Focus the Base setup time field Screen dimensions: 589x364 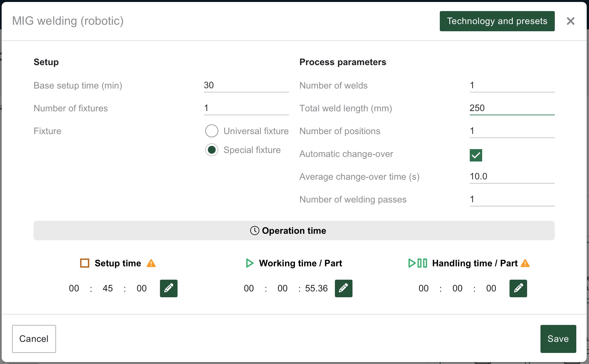tap(246, 85)
